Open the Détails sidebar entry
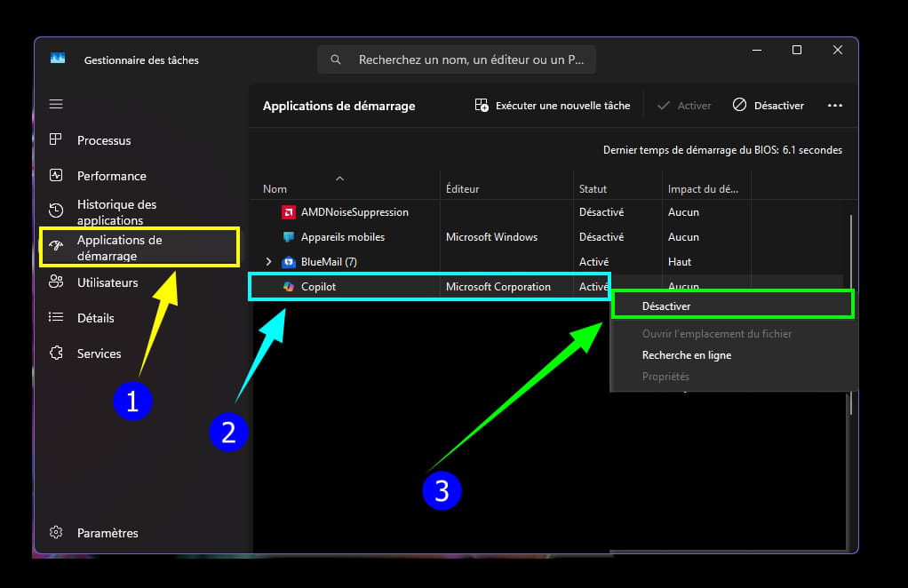Screen dimensions: 908x588 [x=95, y=318]
